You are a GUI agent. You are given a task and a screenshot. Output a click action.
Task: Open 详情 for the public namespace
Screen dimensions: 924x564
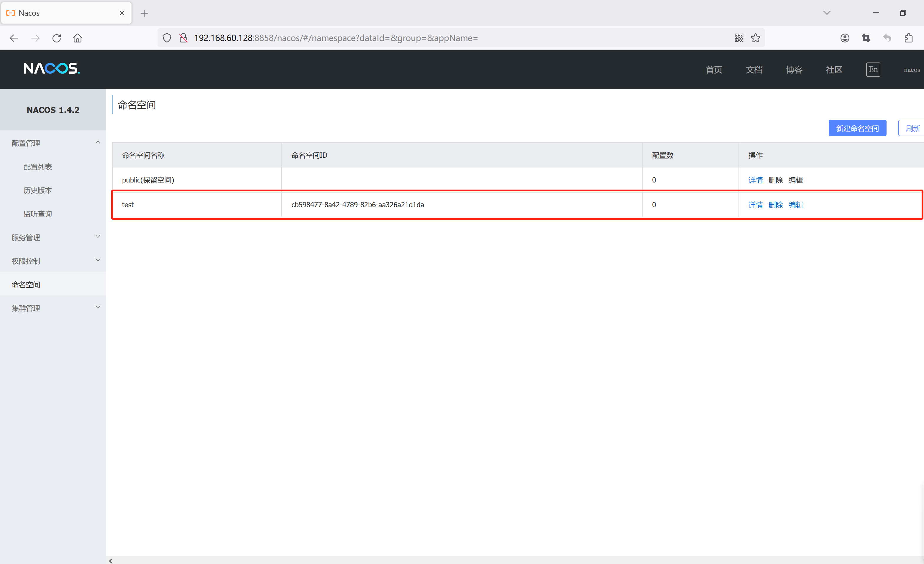coord(755,180)
